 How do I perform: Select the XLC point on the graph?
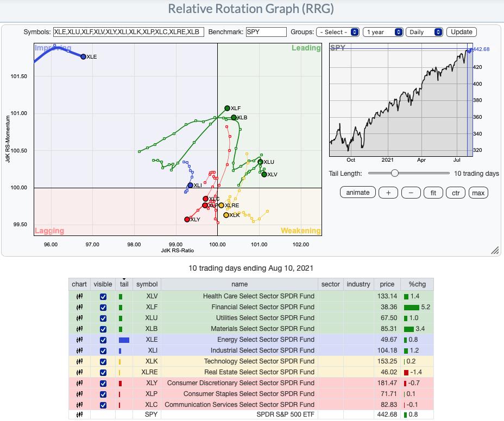(x=206, y=199)
